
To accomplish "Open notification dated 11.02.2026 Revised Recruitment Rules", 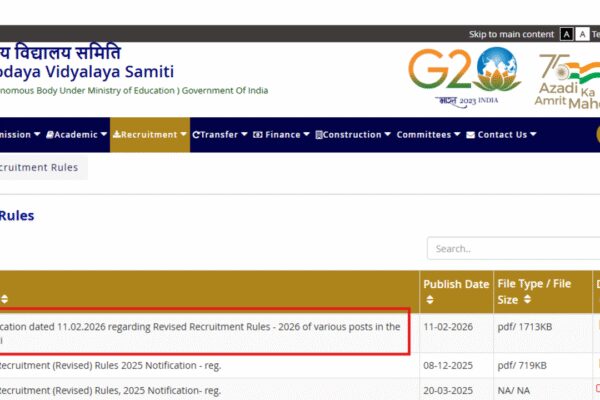I will pos(200,333).
